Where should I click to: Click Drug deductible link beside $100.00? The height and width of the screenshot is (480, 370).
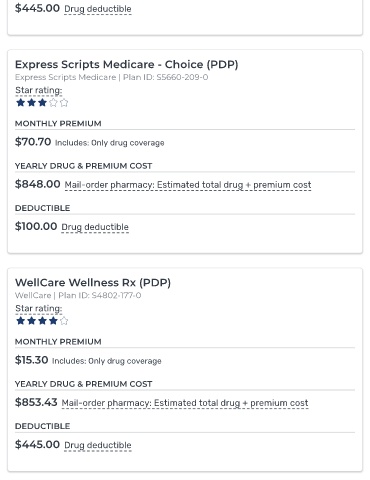tap(95, 227)
